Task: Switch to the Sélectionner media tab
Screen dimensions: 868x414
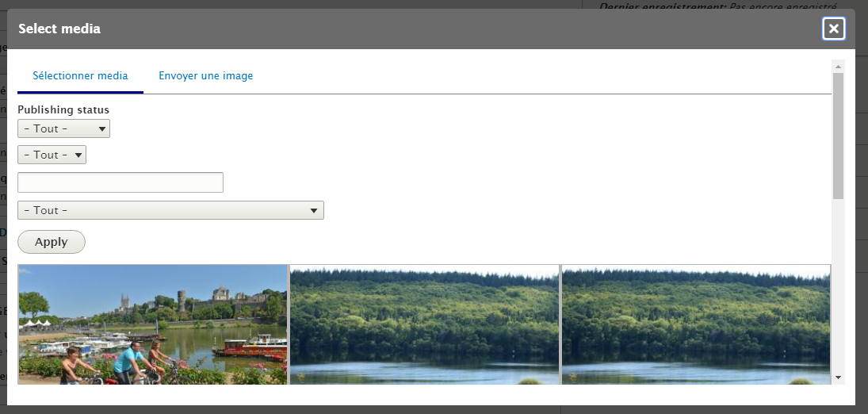Action: (80, 76)
